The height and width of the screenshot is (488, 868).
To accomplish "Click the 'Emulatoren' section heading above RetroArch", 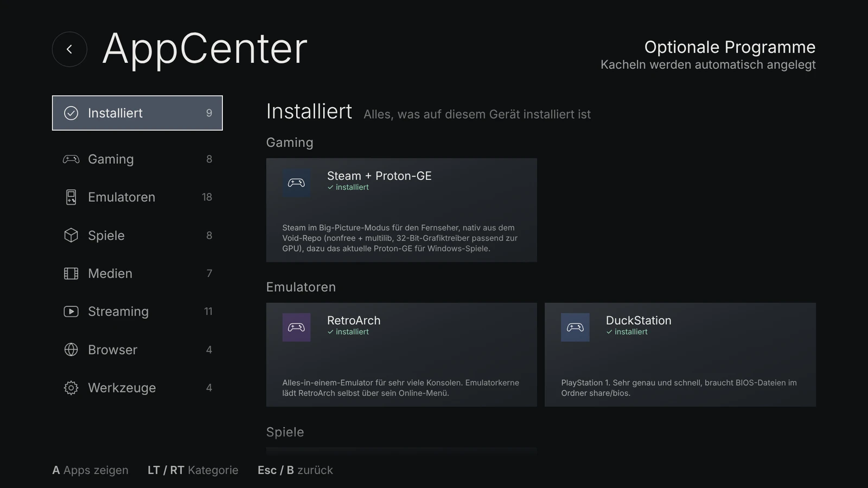I will (x=301, y=287).
